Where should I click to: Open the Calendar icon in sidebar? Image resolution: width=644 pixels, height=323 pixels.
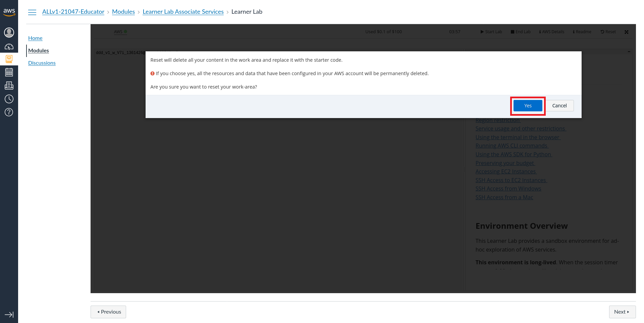click(9, 72)
